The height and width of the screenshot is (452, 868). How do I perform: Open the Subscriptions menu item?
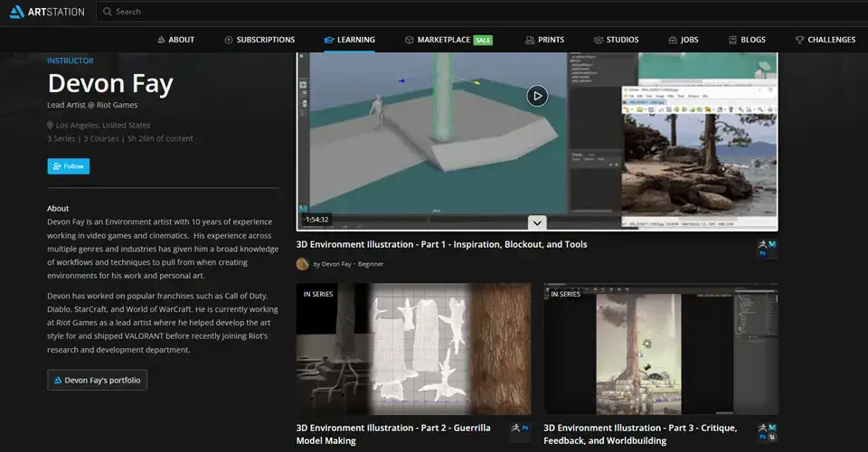[259, 40]
